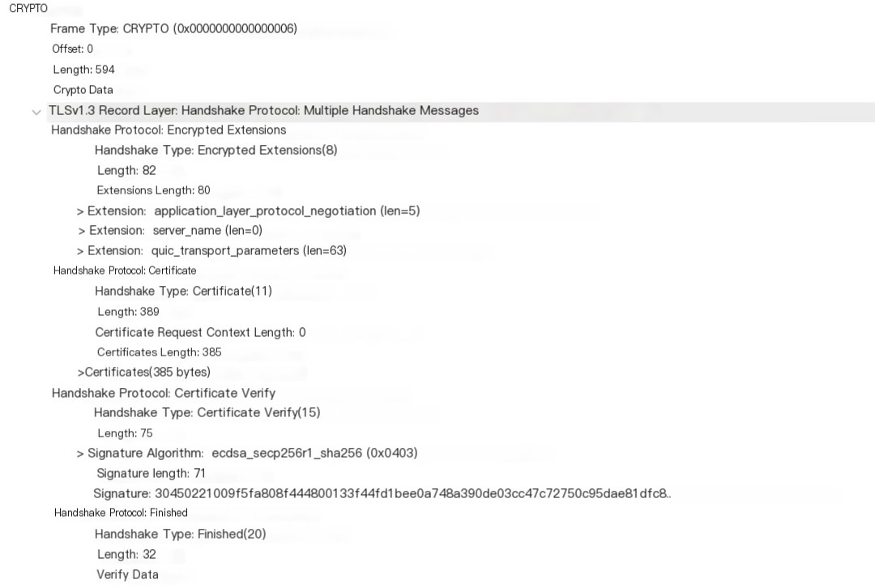Select the Frame Type CRYPTO row
This screenshot has width=875, height=588.
click(173, 28)
